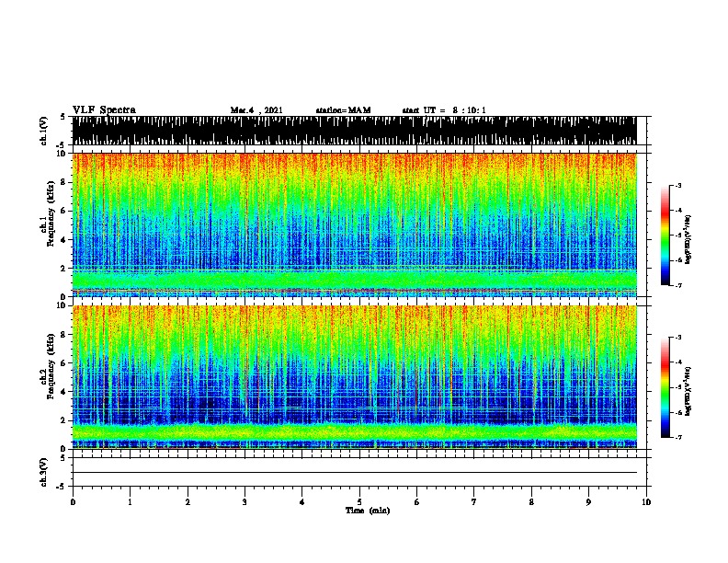728x563 pixels.
Task: Click the "-3" label on ch.1 color scale
Action: pyautogui.click(x=678, y=185)
